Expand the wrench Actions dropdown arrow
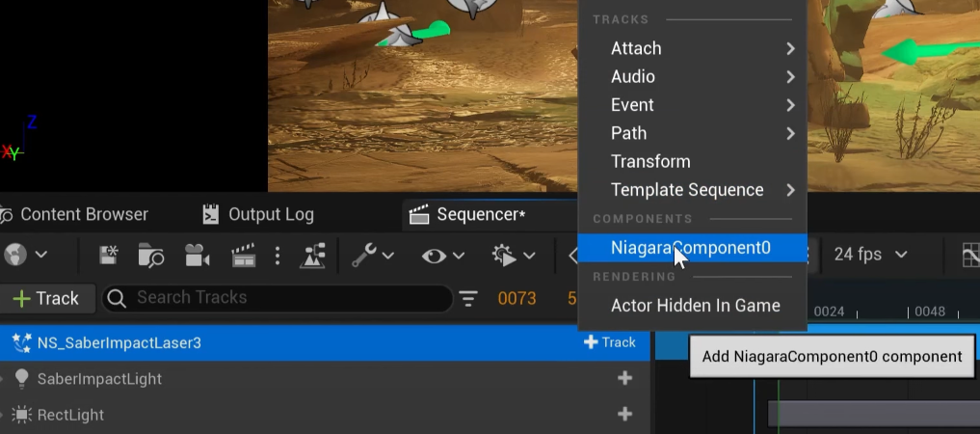Image resolution: width=980 pixels, height=434 pixels. [387, 256]
